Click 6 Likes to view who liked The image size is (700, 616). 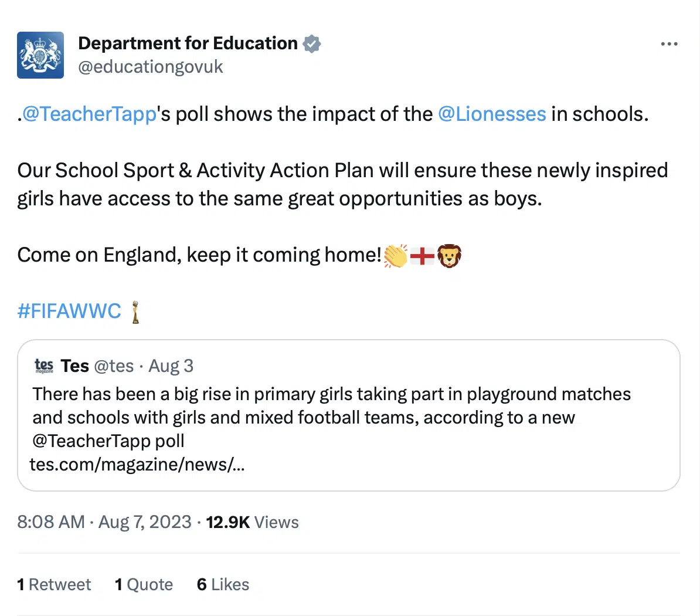tap(223, 584)
